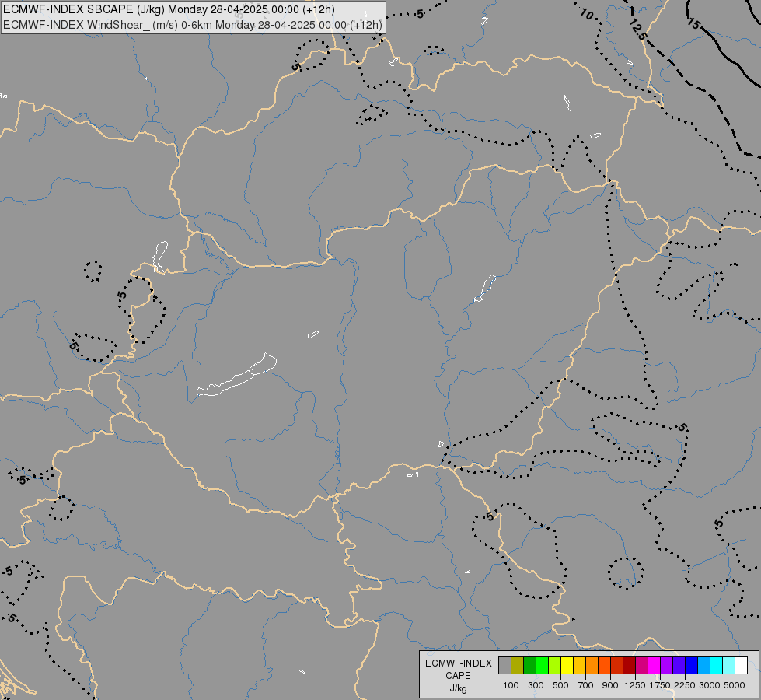The image size is (761, 700).
Task: Pick the dark maroon legend swatch
Action: (629, 666)
